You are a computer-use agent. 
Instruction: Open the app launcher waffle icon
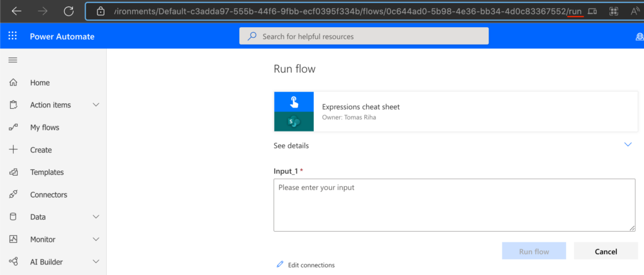[x=13, y=36]
